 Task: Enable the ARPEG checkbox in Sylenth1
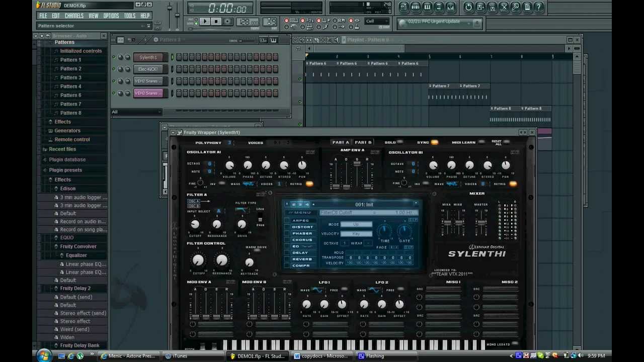pyautogui.click(x=287, y=221)
